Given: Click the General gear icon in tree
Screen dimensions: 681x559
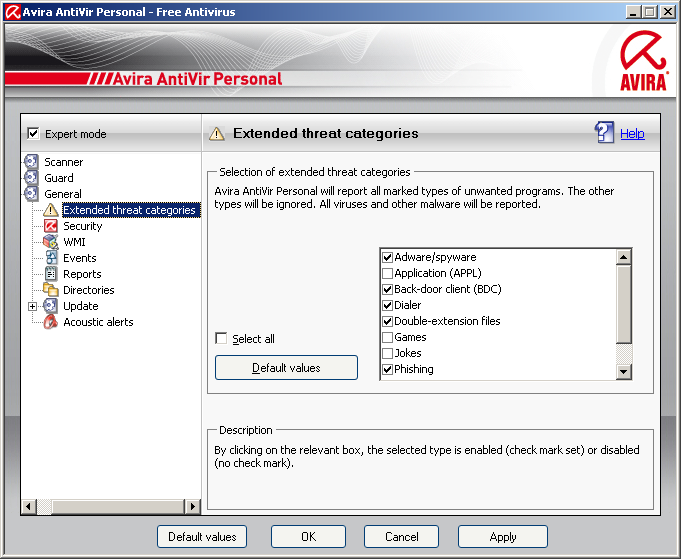Looking at the screenshot, I should [31, 194].
